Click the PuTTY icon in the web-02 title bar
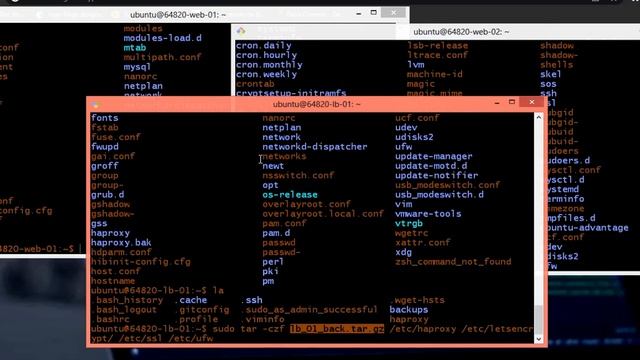The width and height of the screenshot is (640, 360). (241, 31)
